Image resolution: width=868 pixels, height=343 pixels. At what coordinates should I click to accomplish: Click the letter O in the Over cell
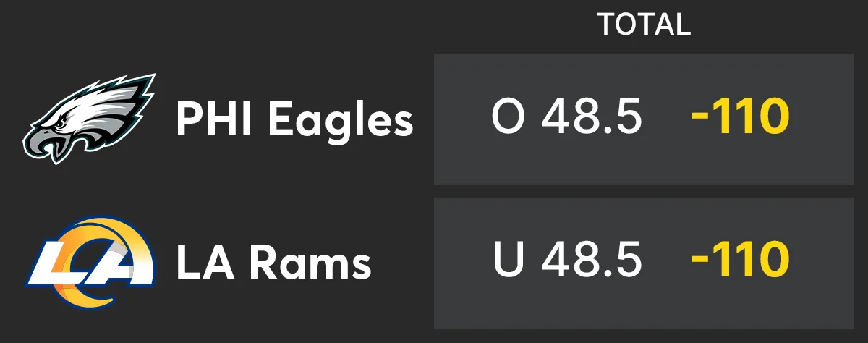click(508, 118)
